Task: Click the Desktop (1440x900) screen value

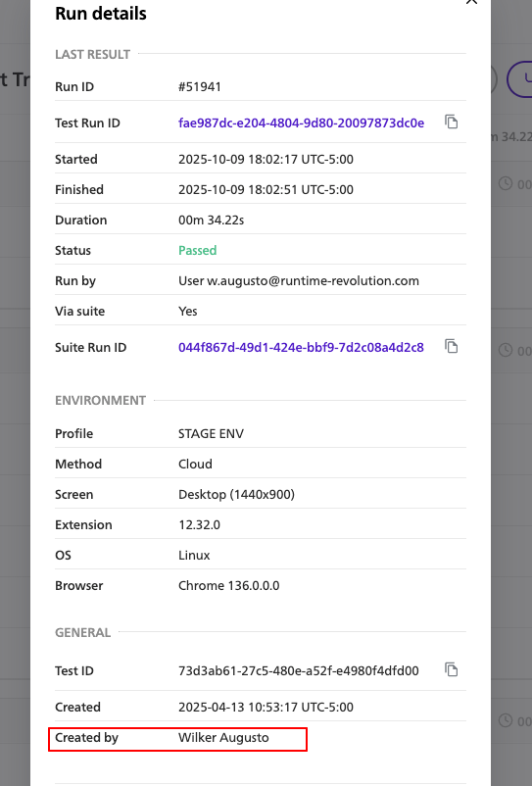Action: pyautogui.click(x=236, y=494)
